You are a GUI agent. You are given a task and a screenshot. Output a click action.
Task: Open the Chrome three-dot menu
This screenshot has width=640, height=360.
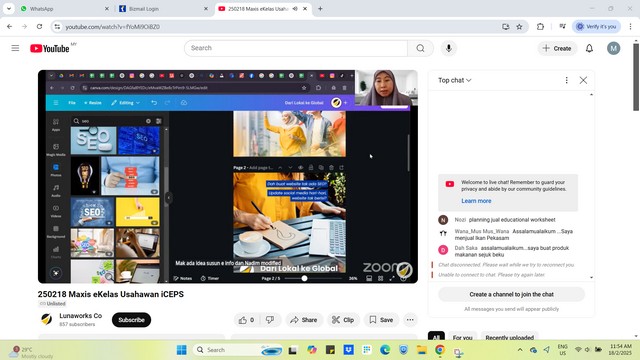[630, 27]
